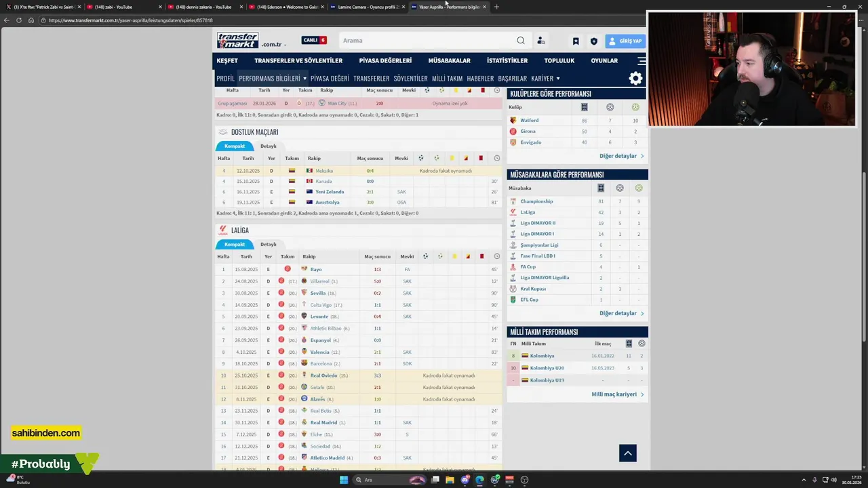Open the PİYASA DEĞERİ player tab
The image size is (868, 488).
coord(330,79)
